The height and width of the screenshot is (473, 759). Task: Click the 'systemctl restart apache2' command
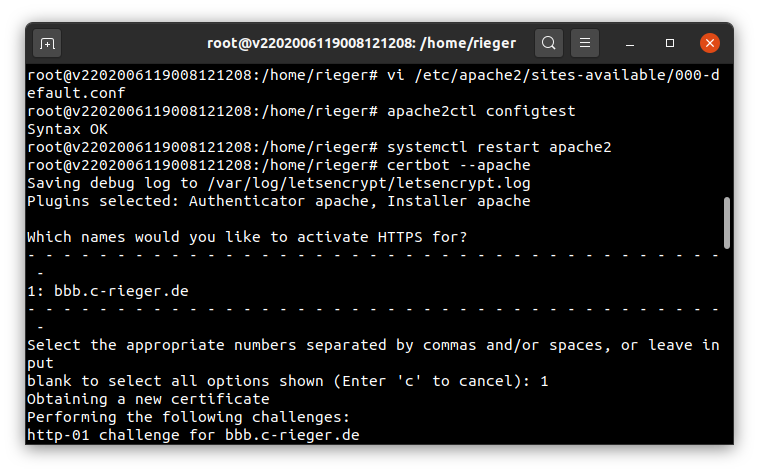(499, 147)
